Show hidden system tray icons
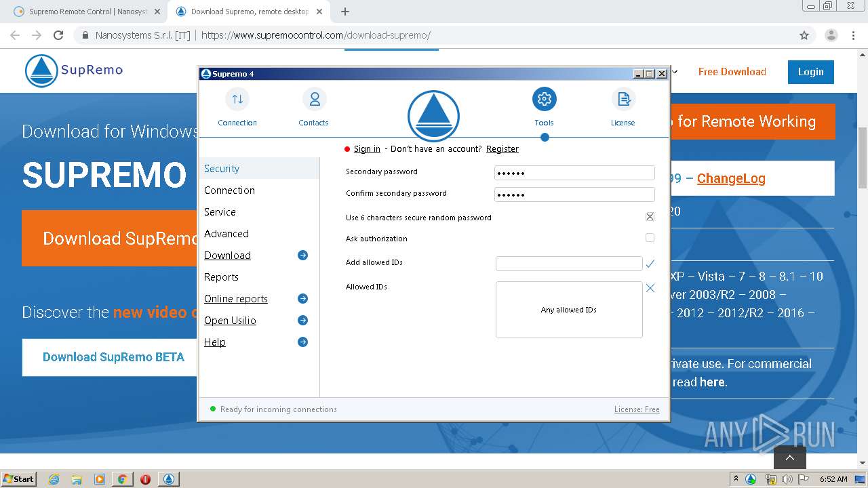Screen dimensions: 868x488 tap(736, 479)
